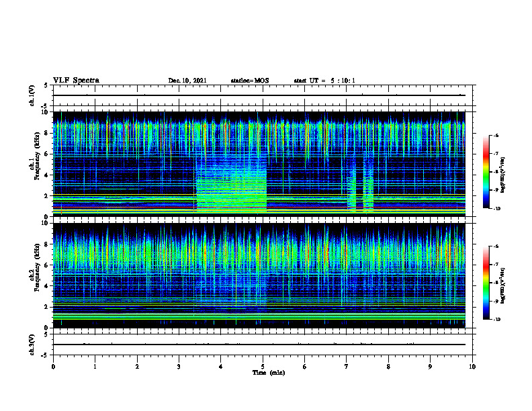Viewport: 532px width, 411px height.
Task: Click the ch.1 frequency tick label "4"
Action: point(47,175)
